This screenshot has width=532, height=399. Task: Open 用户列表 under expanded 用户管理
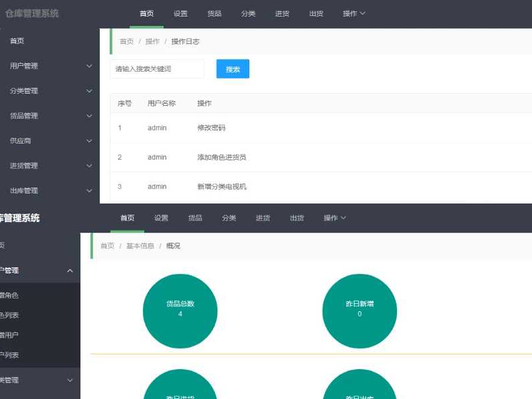click(x=9, y=355)
